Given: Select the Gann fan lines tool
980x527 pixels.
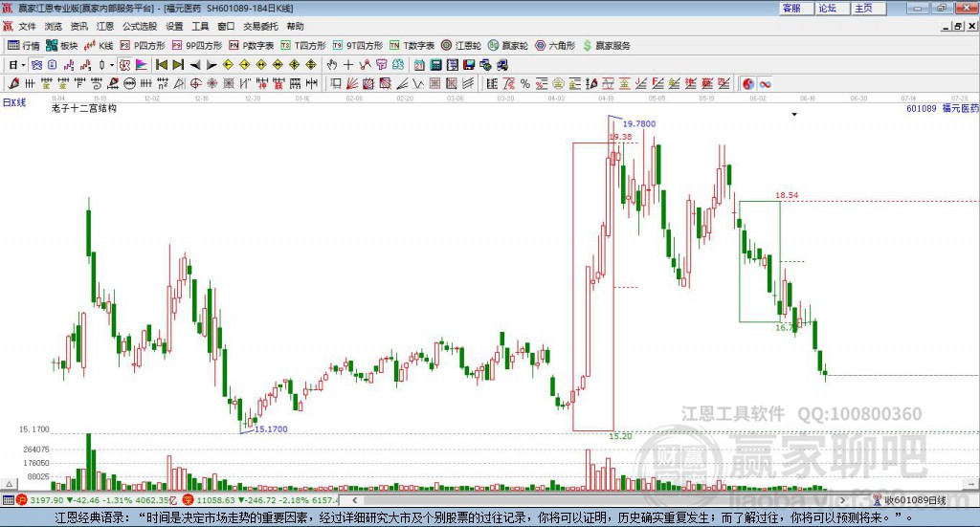Looking at the screenshot, I should click(352, 83).
